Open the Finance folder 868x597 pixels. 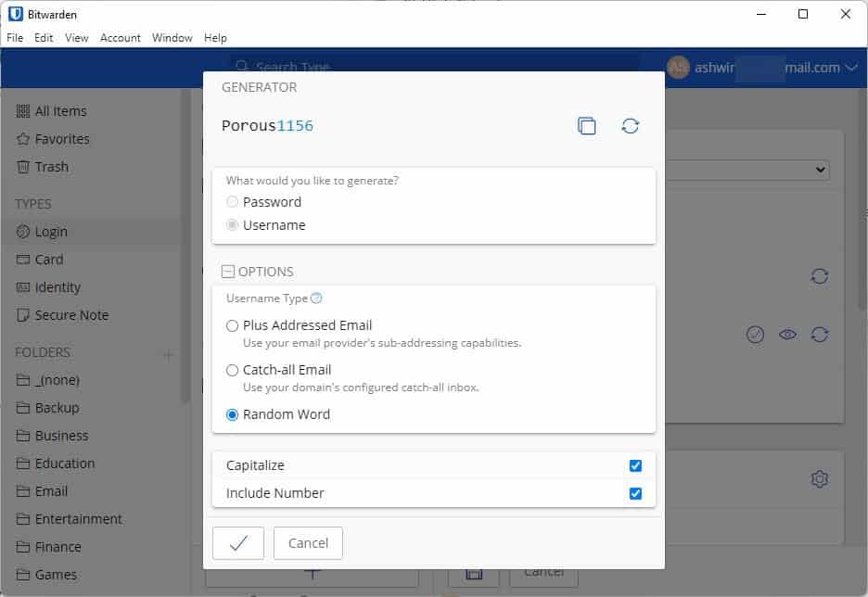click(57, 547)
